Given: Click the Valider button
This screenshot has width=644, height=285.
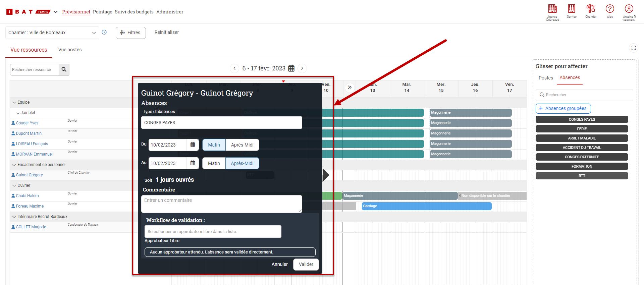Looking at the screenshot, I should click(x=306, y=264).
